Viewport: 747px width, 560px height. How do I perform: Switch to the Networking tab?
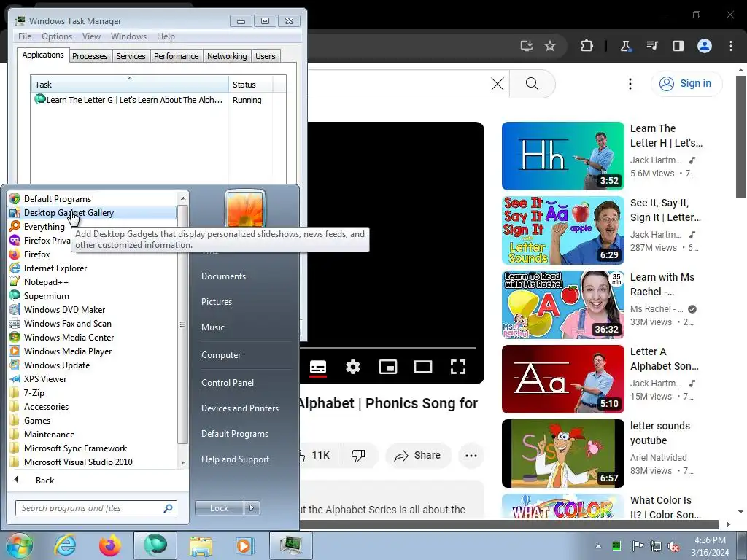pyautogui.click(x=227, y=56)
